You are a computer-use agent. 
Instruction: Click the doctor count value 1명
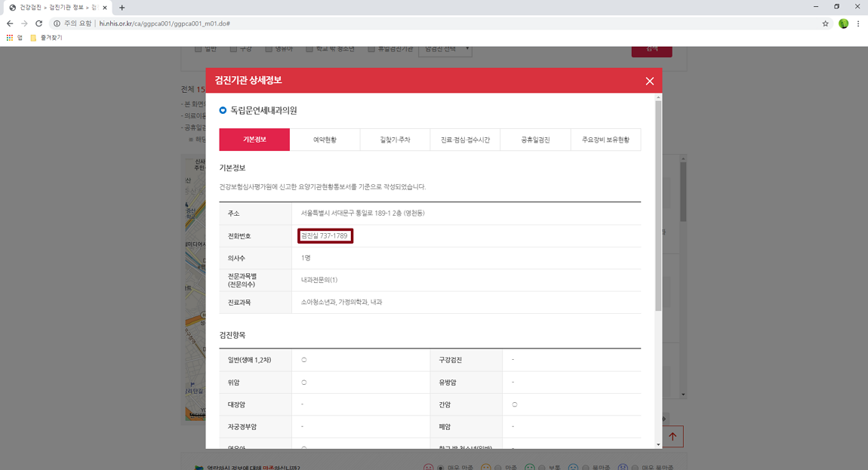pos(306,258)
